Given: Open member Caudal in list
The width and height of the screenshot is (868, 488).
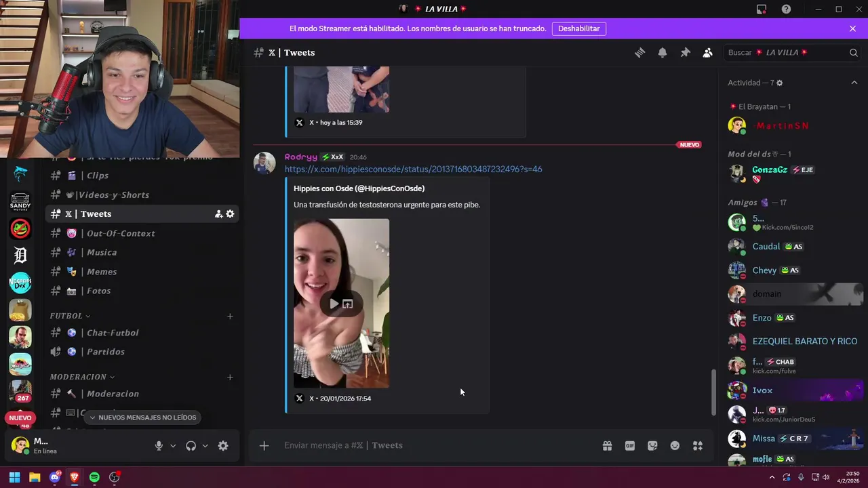Looking at the screenshot, I should (791, 246).
